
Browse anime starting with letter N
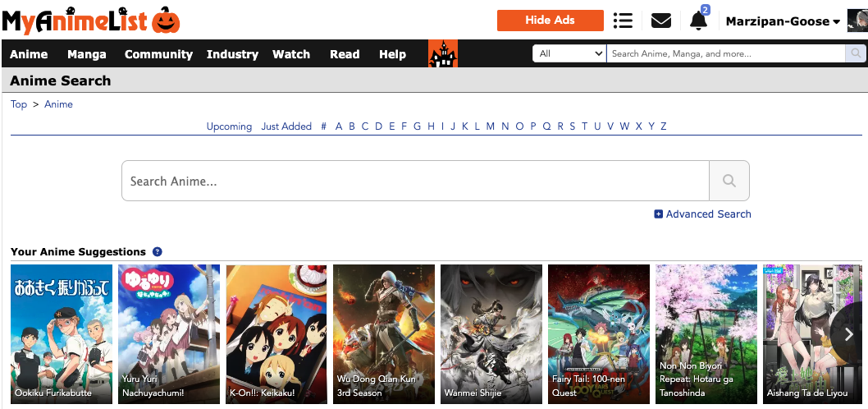click(x=505, y=126)
